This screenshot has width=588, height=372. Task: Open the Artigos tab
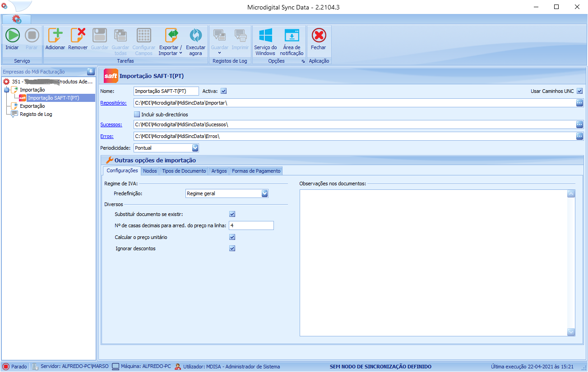(219, 171)
